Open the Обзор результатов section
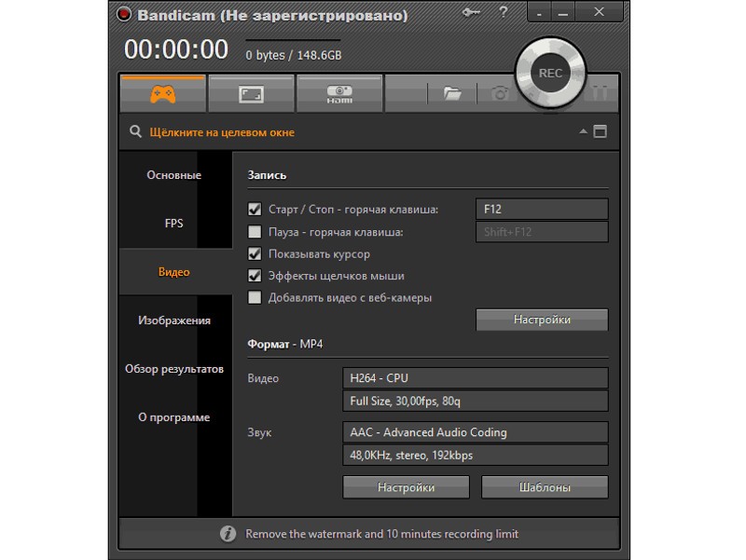 coord(174,369)
